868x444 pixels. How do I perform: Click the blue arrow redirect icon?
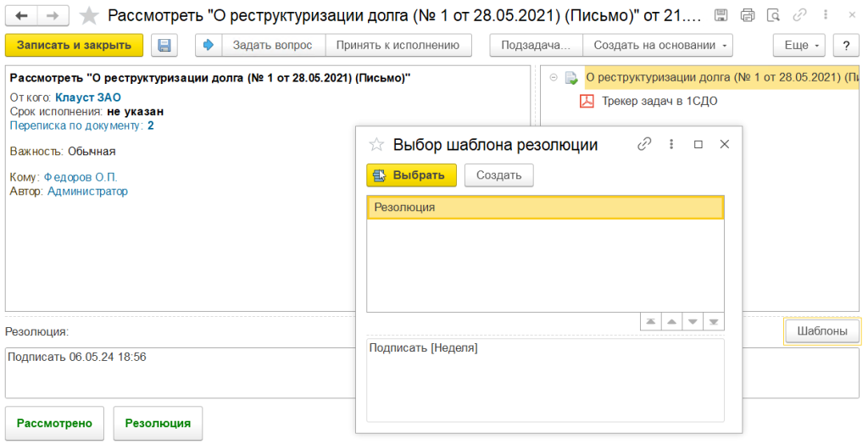(208, 45)
